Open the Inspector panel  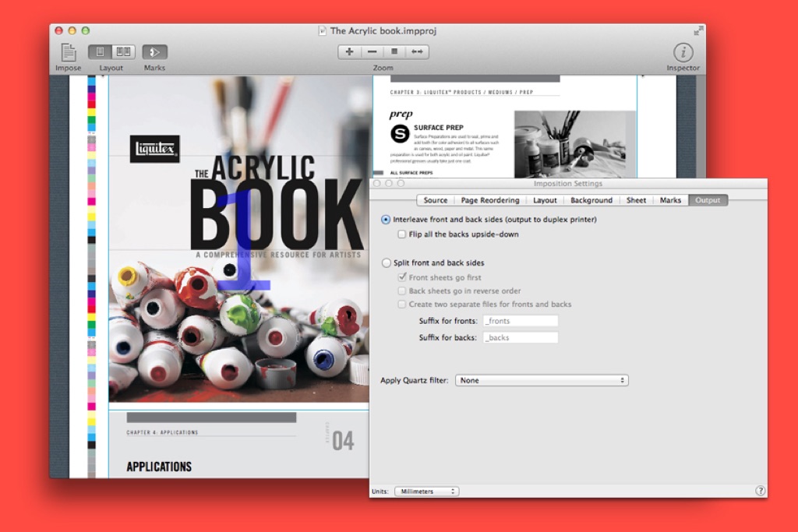point(683,52)
